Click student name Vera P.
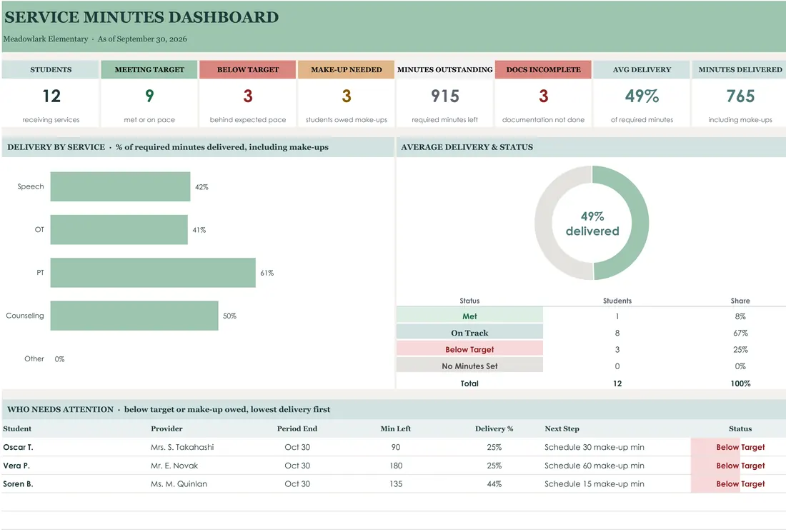The height and width of the screenshot is (532, 786). click(16, 466)
